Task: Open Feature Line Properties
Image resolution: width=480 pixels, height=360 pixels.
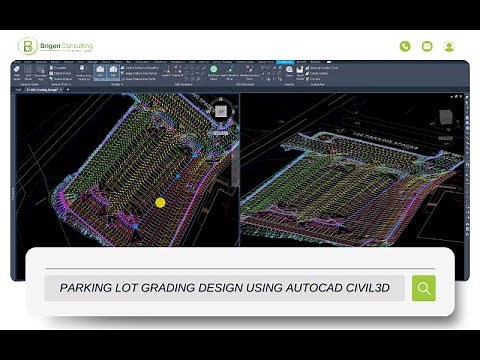Action: (84, 73)
